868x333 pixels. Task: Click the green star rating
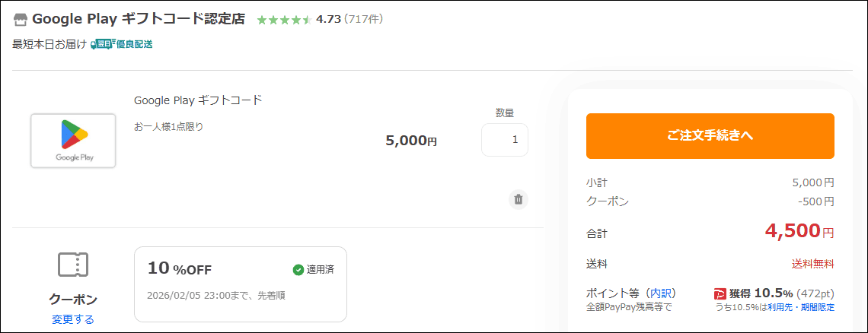pyautogui.click(x=283, y=20)
